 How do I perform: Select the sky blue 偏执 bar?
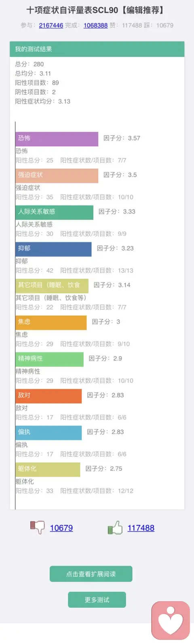(x=49, y=433)
